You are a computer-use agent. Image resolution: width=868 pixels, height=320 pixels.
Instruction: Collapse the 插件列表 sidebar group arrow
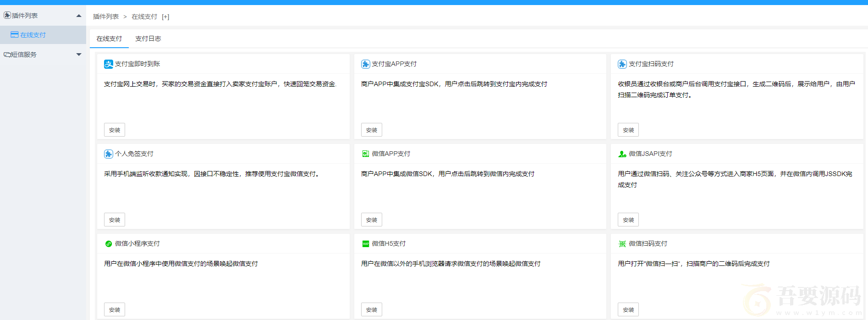79,16
